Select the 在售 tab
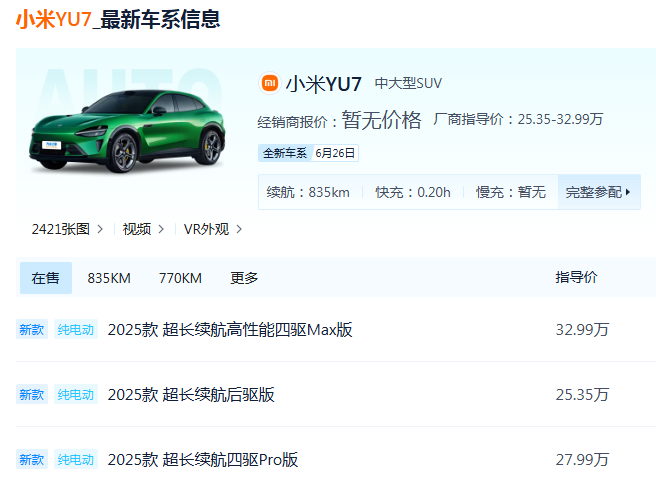 [x=45, y=278]
